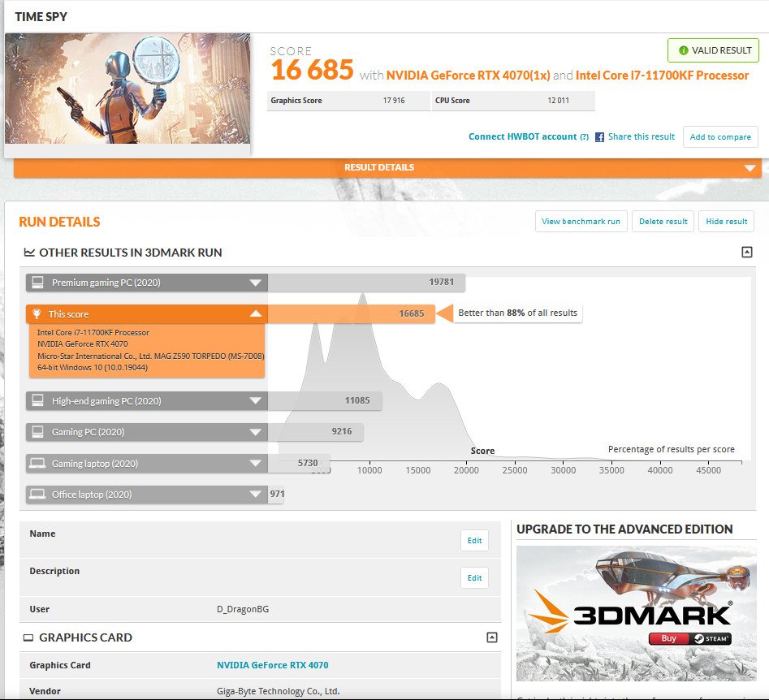Click Hide result button

pyautogui.click(x=726, y=221)
